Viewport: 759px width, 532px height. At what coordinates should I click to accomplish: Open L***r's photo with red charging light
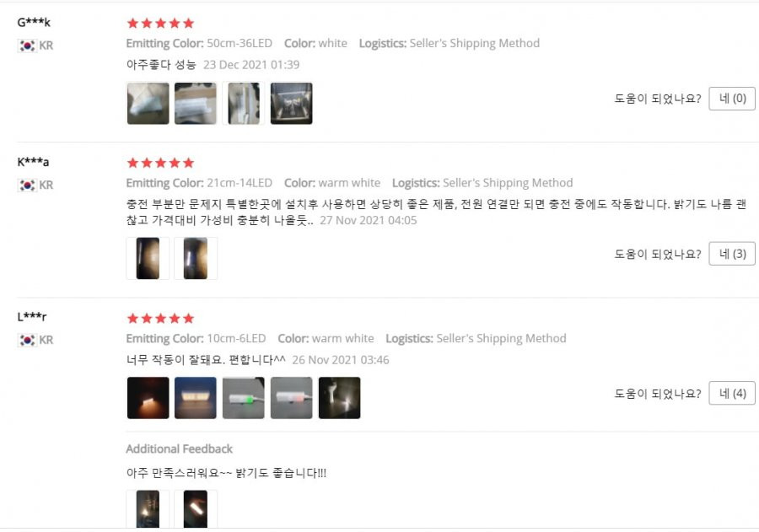[x=292, y=398]
